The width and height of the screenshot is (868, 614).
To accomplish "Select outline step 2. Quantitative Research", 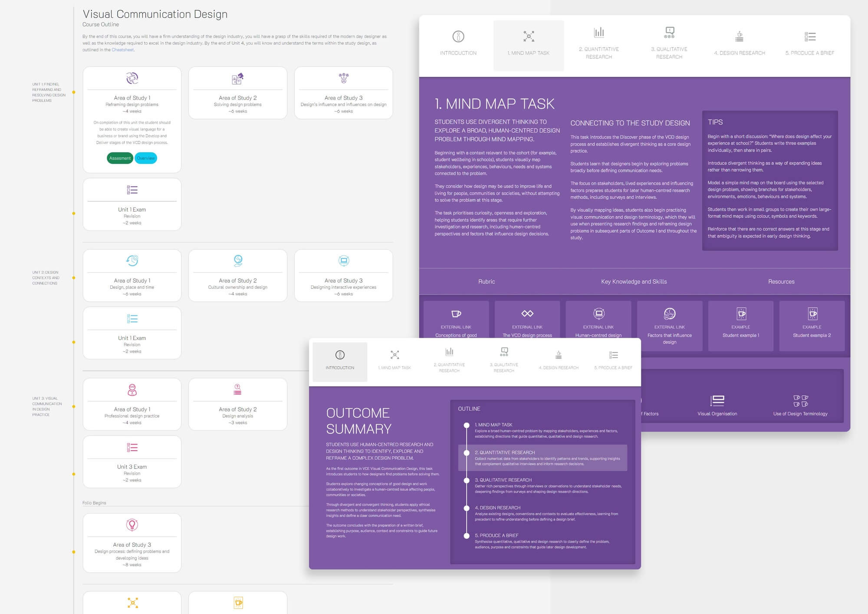I will coord(542,458).
